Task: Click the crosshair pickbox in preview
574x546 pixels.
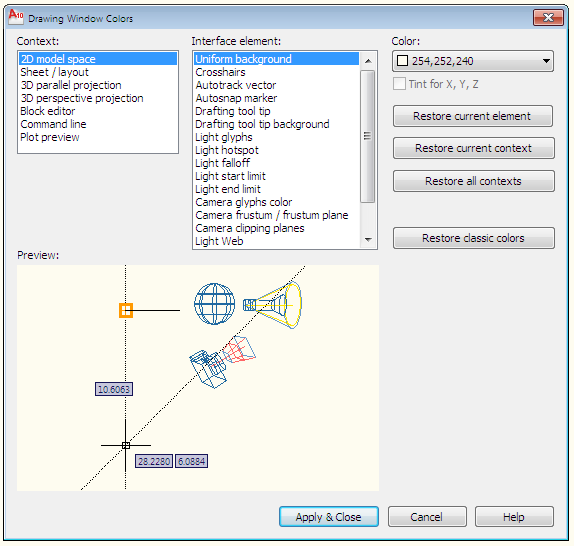Action: coord(126,445)
